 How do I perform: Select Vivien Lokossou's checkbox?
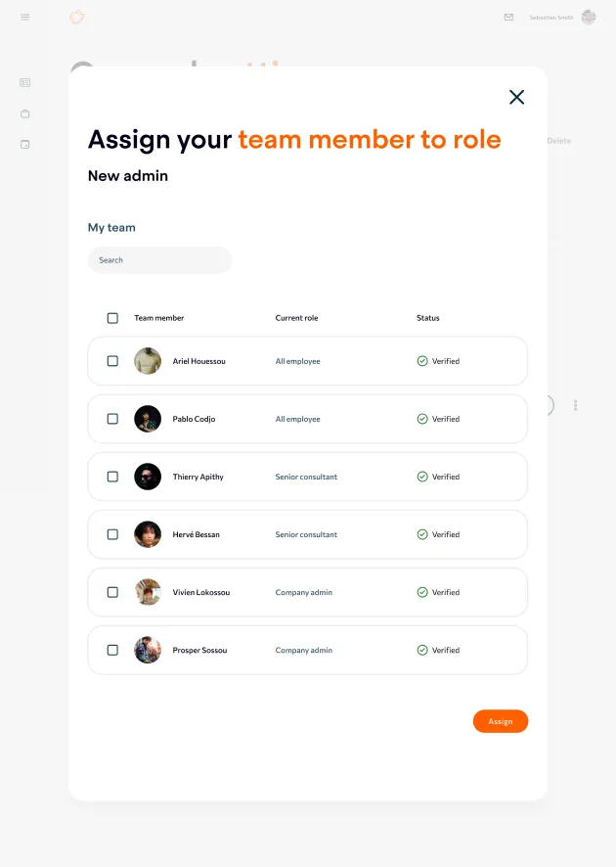(x=112, y=592)
